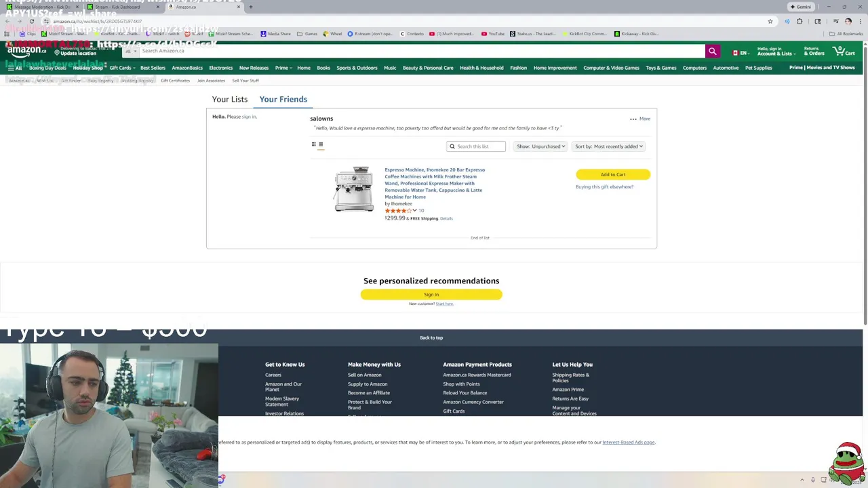
Task: Click the espresso machine product image
Action: [x=353, y=189]
